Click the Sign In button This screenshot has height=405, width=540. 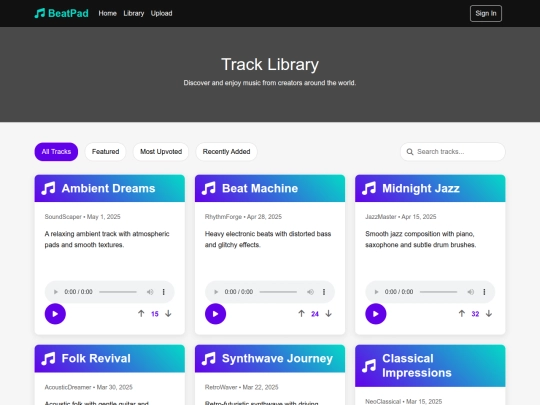coord(486,13)
